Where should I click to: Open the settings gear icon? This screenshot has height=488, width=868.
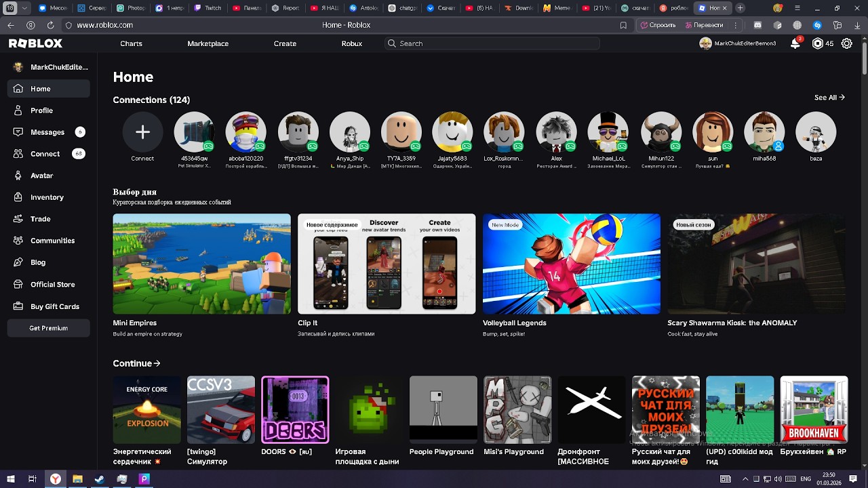847,43
